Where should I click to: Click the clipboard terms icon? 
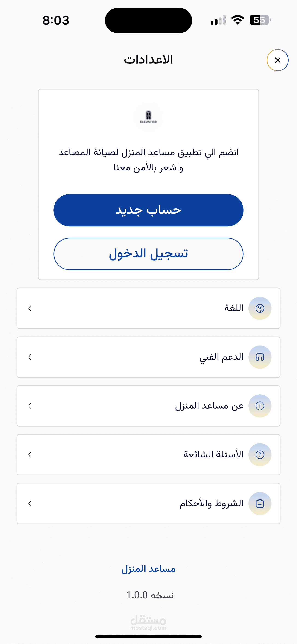click(260, 503)
